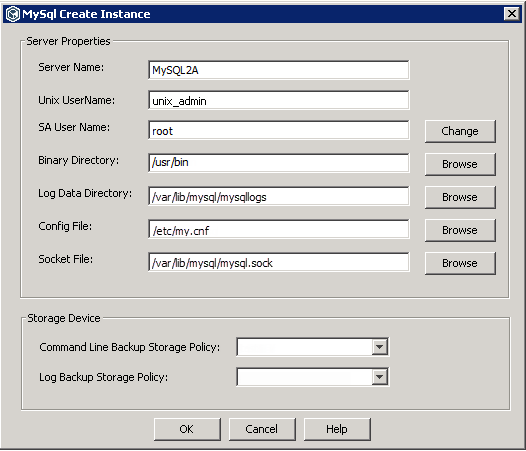Browse for the Log Data Directory
The image size is (526, 451).
[460, 197]
